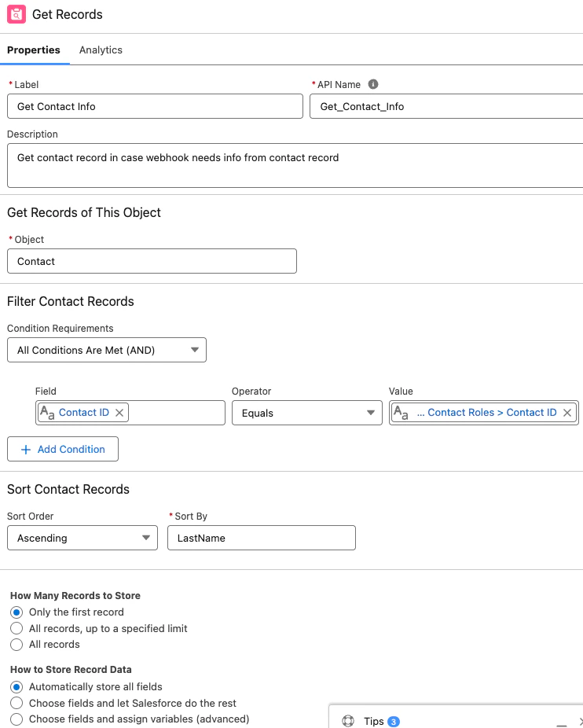Image resolution: width=583 pixels, height=728 pixels.
Task: Select Only the first record
Action: pyautogui.click(x=16, y=612)
